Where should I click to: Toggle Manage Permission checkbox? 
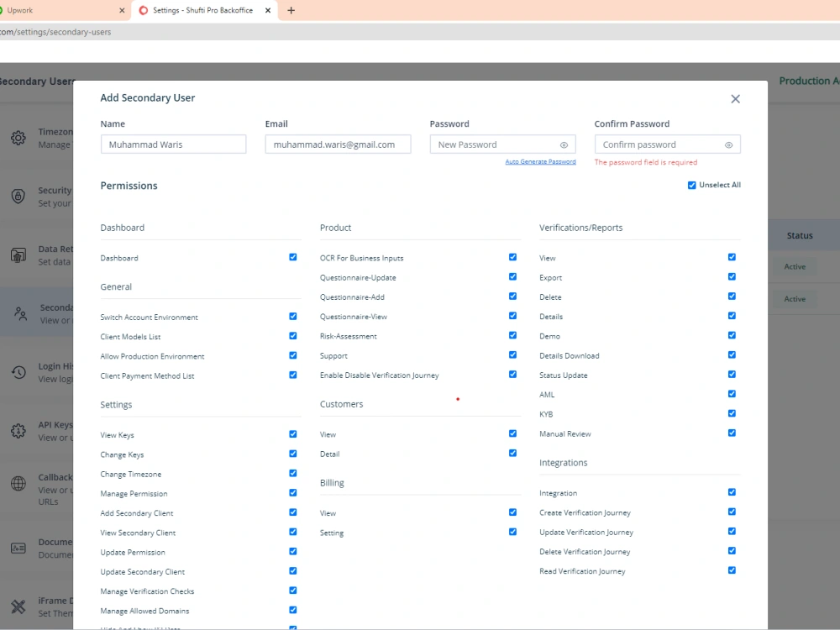pyautogui.click(x=293, y=493)
